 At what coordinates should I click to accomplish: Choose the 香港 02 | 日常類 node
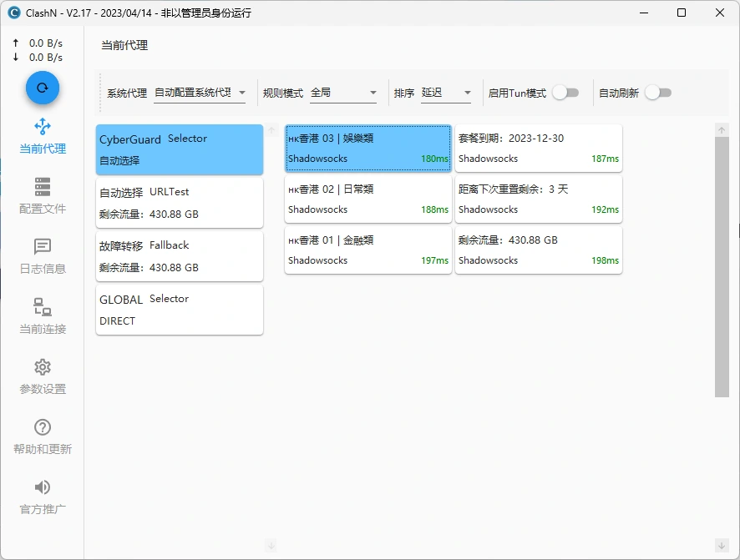pos(367,199)
